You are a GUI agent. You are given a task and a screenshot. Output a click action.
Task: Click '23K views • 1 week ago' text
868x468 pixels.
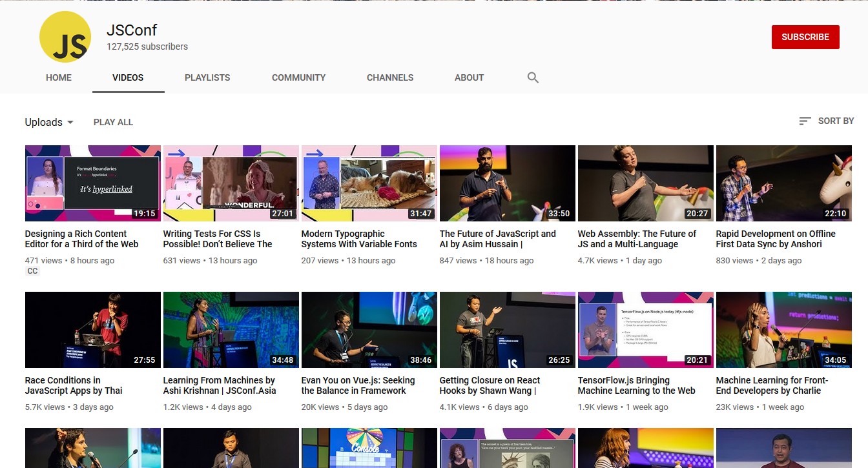(760, 407)
